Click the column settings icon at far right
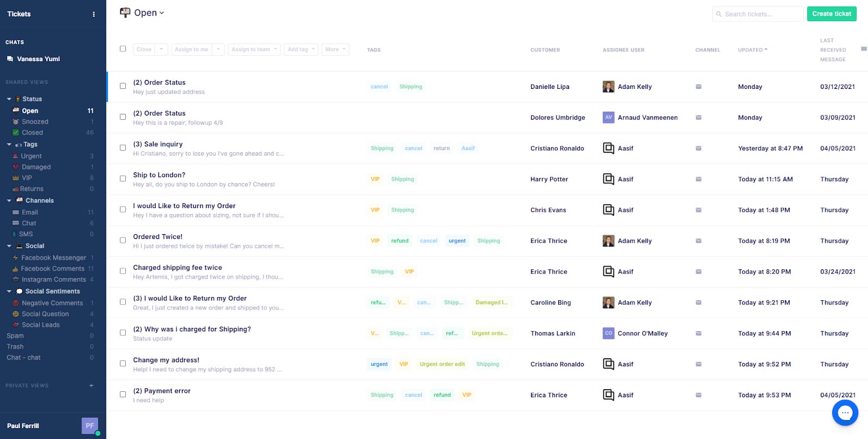 point(864,49)
